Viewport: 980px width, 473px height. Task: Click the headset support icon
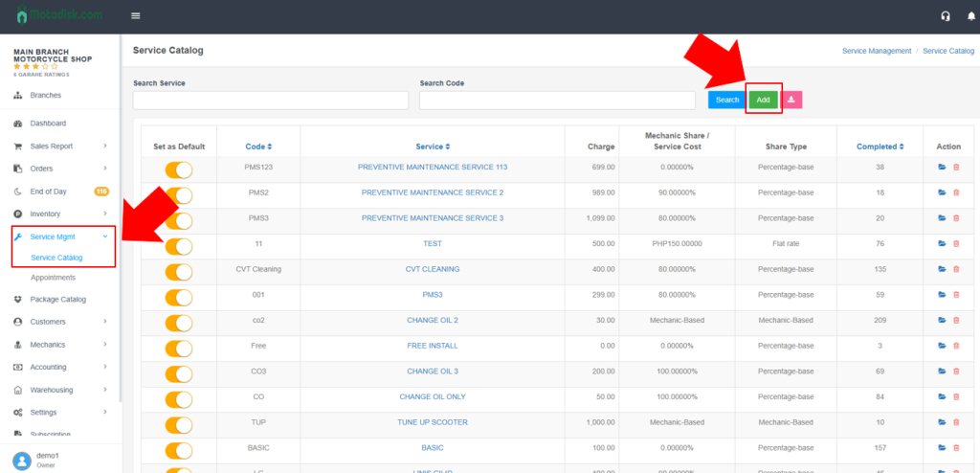pyautogui.click(x=946, y=16)
